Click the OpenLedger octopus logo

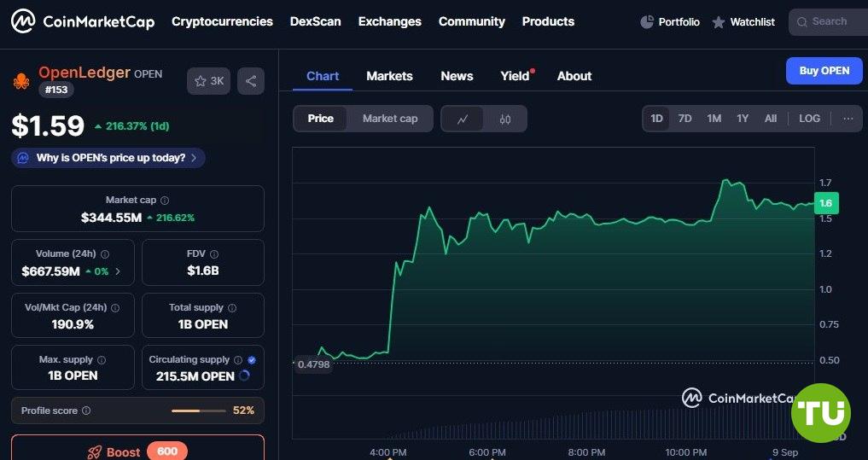click(x=21, y=81)
